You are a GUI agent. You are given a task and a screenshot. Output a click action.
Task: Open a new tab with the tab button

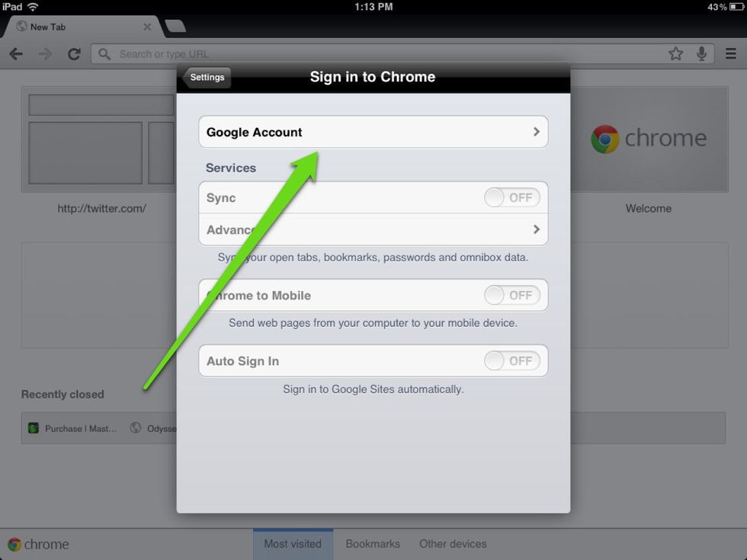click(175, 27)
